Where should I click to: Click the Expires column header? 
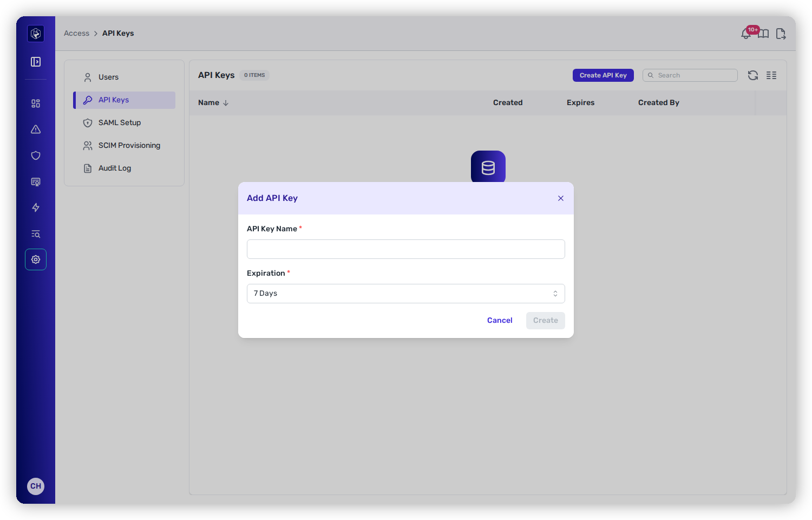tap(580, 102)
